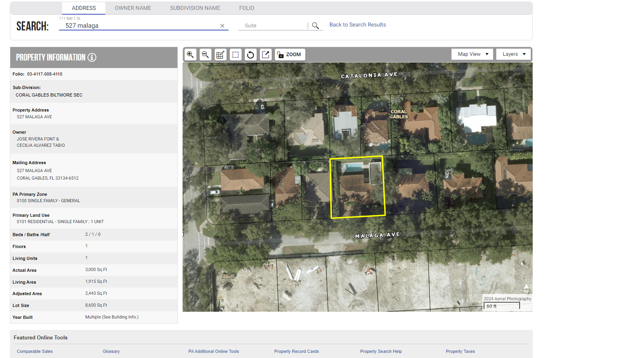Screen dimensions: 644x358
Task: Switch to the Owner Name tab
Action: point(133,8)
